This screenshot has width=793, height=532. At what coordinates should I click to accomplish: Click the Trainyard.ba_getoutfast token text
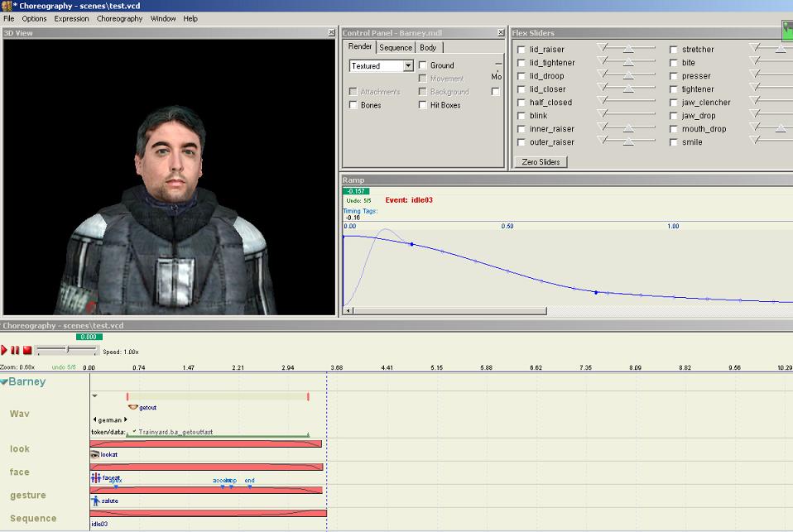(175, 432)
